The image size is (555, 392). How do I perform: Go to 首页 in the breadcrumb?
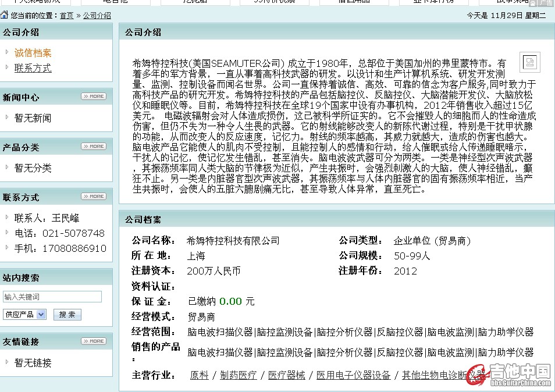[x=67, y=16]
